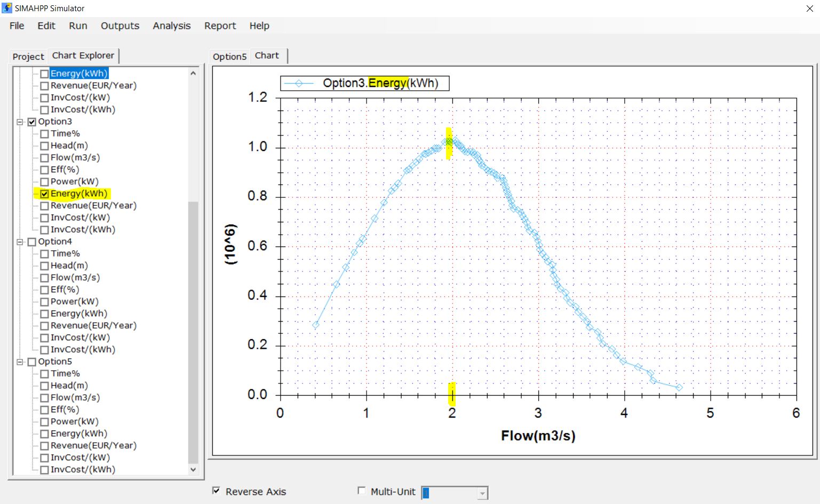Screen dimensions: 820x504
Task: Close the SIMAHPP Simulator window
Action: pyautogui.click(x=809, y=9)
